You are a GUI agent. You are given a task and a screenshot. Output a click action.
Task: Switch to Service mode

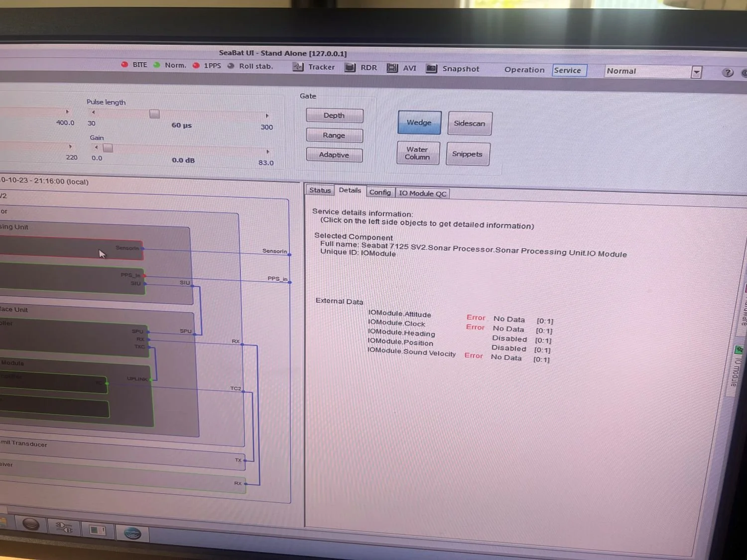click(x=569, y=71)
